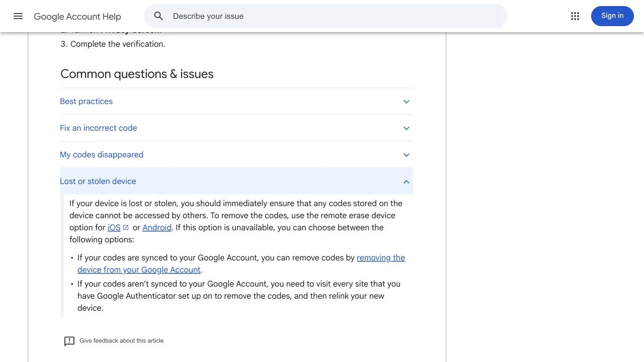Click the "If your codes aren't synced" bullet
The image size is (644, 362).
[239, 296]
